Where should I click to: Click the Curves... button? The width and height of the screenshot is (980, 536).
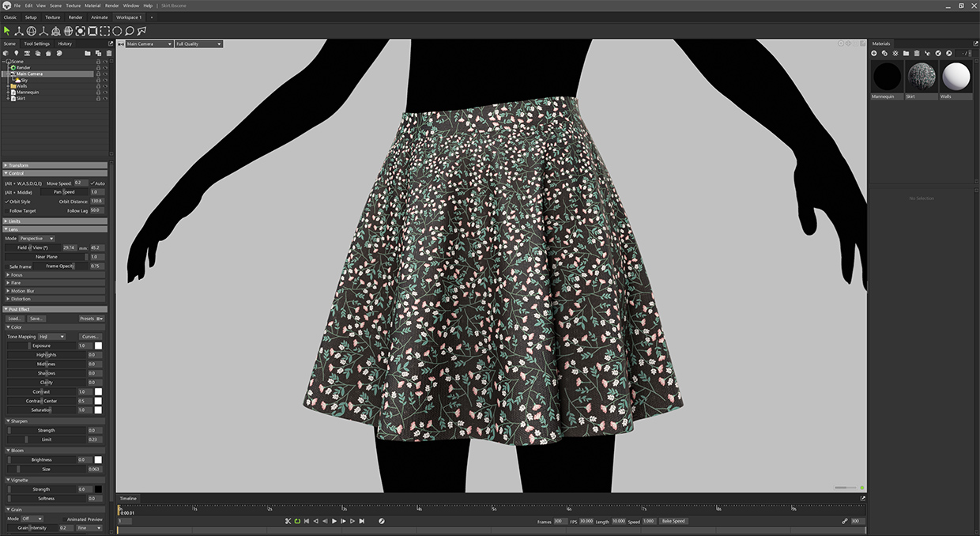tap(91, 337)
